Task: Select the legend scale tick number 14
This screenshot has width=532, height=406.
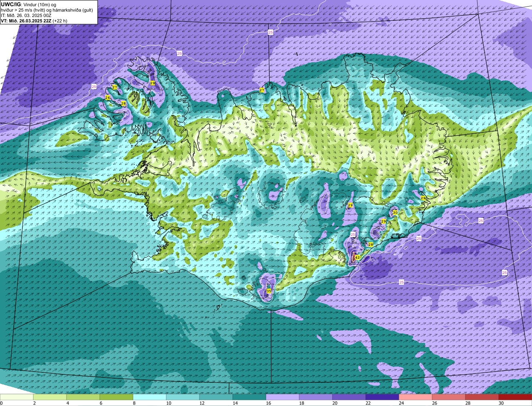Action: (x=235, y=403)
